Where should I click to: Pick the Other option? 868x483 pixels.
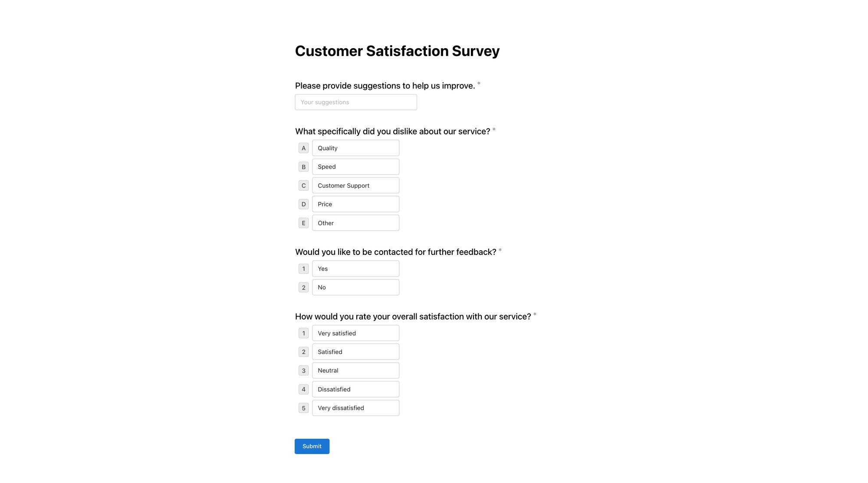355,223
